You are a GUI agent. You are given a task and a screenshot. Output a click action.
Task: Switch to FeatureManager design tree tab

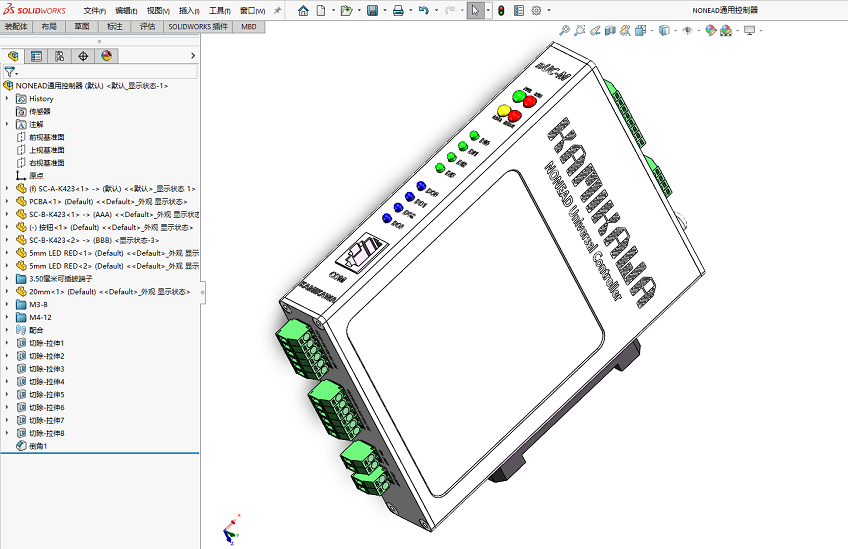tap(13, 56)
